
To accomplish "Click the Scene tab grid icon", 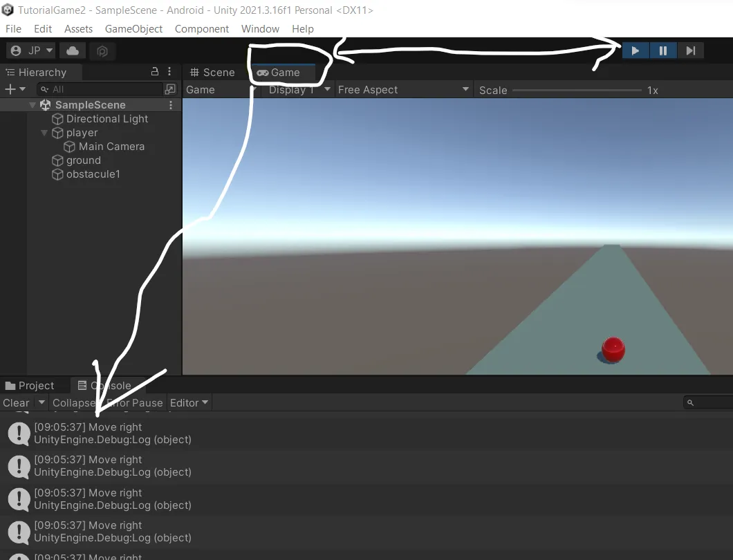I will pos(194,73).
